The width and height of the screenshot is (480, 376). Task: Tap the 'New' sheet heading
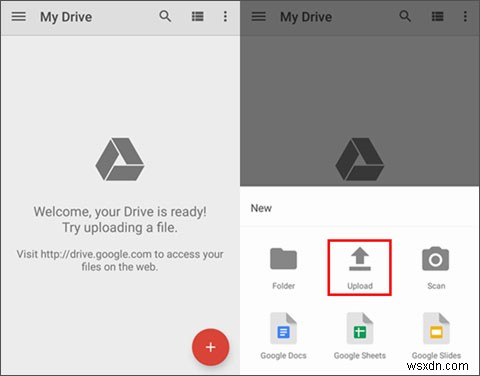click(261, 208)
